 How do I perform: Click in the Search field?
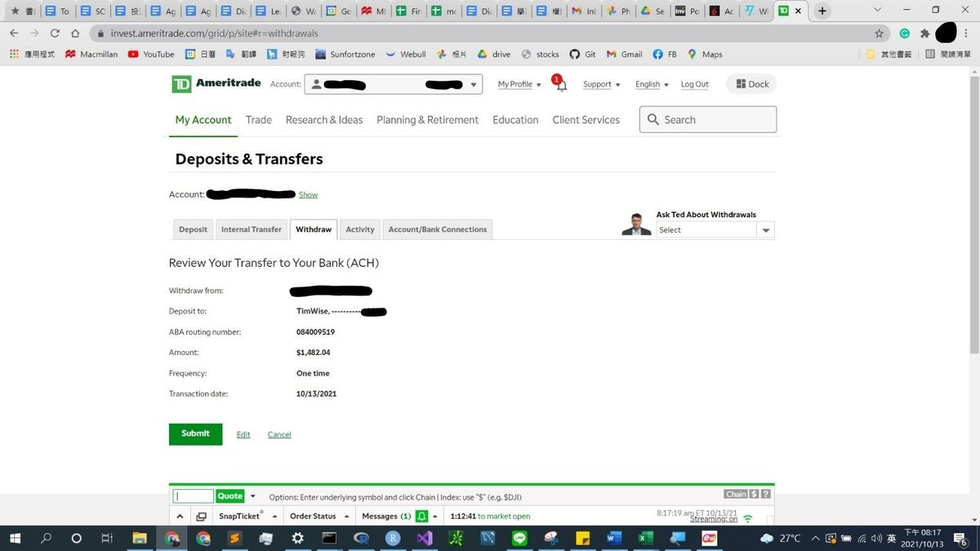708,119
